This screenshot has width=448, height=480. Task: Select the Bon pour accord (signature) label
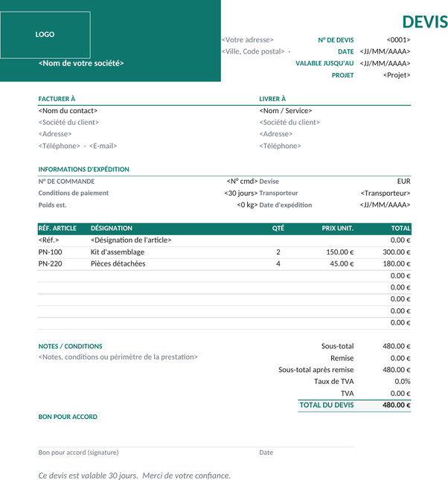(78, 452)
